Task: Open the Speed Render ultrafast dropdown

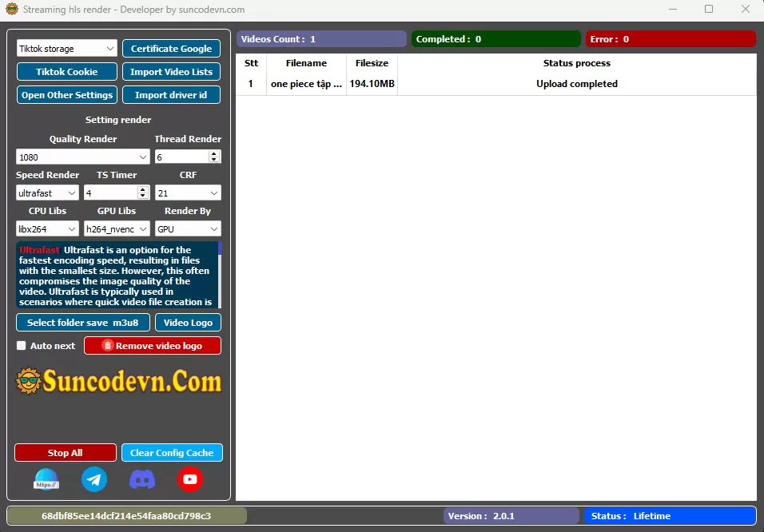Action: (48, 193)
